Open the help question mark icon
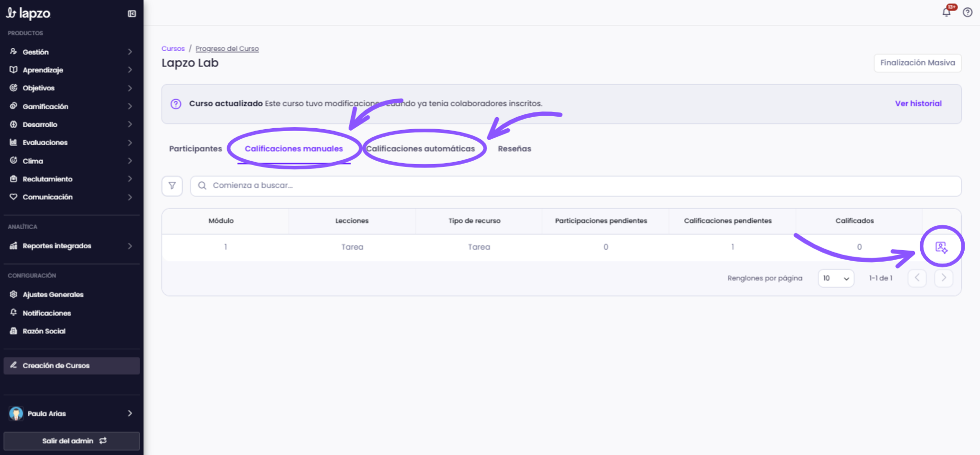The width and height of the screenshot is (980, 455). (x=968, y=12)
